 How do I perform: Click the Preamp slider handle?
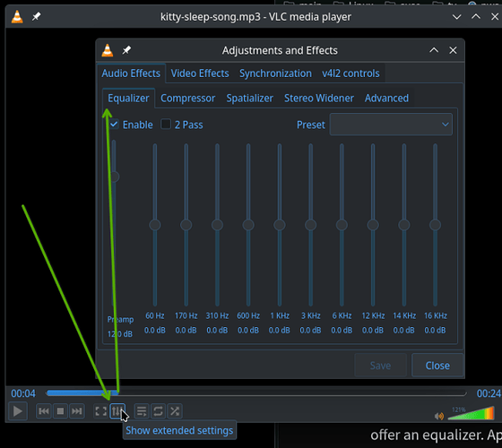click(114, 177)
